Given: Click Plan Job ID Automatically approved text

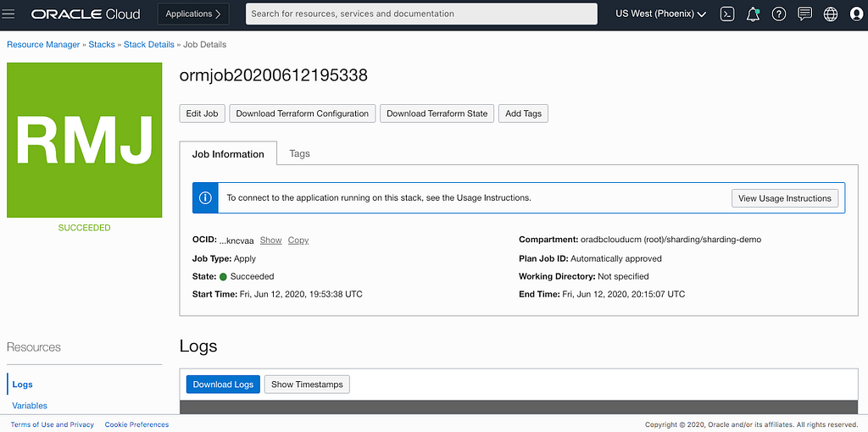Looking at the screenshot, I should (x=616, y=258).
